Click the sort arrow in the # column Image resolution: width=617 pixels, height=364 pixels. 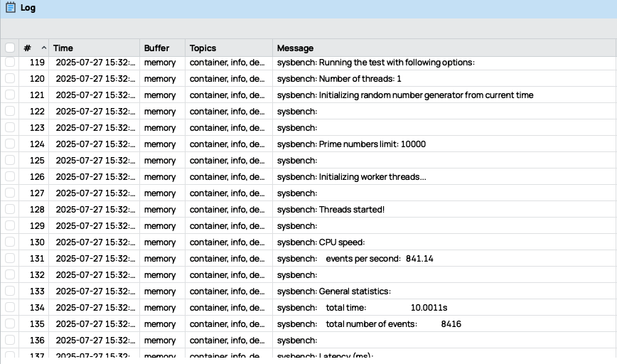coord(43,48)
